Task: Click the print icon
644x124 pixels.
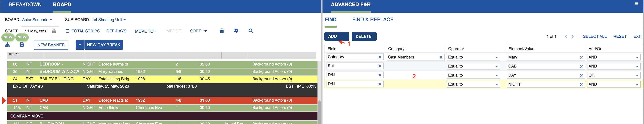Action: pyautogui.click(x=22, y=45)
